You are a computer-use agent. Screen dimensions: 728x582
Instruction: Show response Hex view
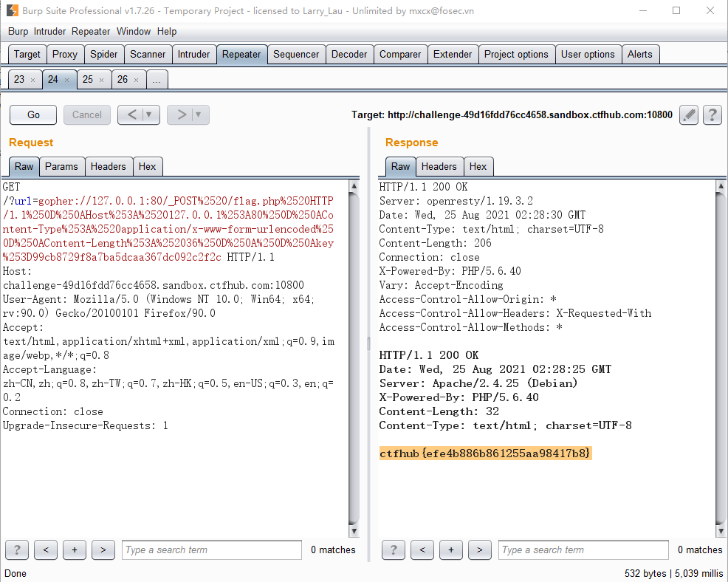478,167
